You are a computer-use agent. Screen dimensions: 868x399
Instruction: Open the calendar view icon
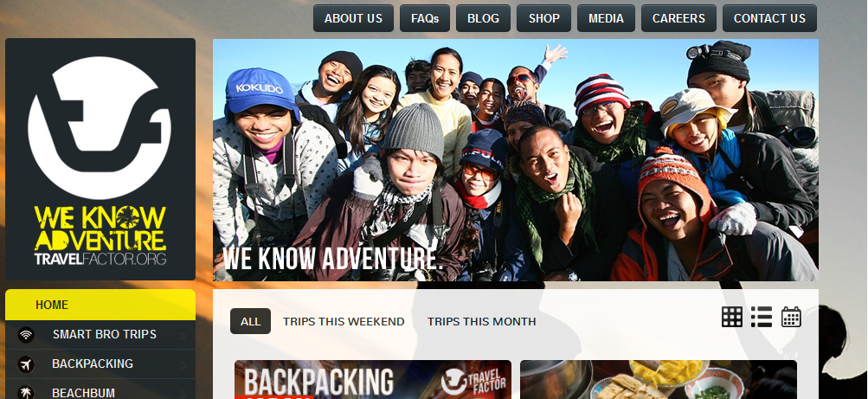point(791,317)
